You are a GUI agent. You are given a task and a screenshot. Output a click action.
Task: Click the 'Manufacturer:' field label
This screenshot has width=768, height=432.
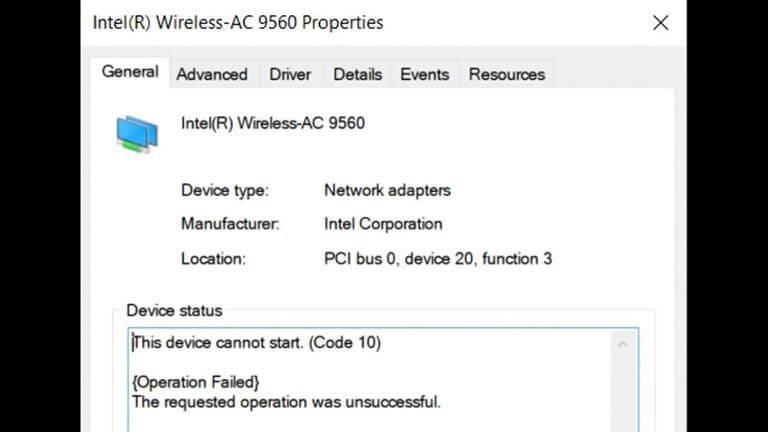(230, 224)
